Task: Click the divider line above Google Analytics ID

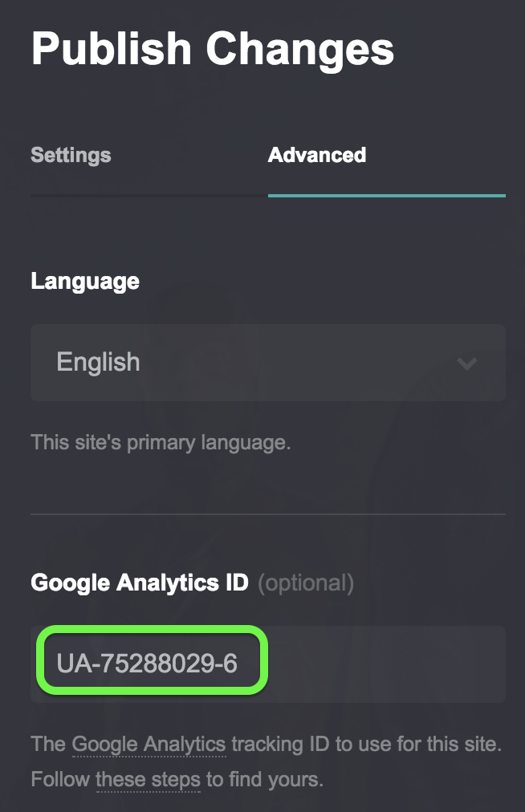Action: click(x=267, y=514)
